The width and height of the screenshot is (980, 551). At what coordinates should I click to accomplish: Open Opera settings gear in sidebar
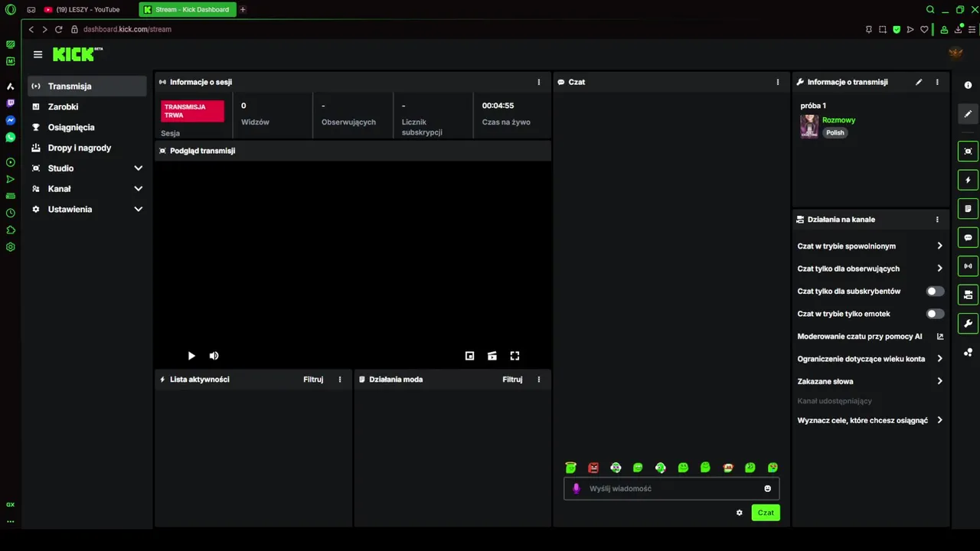click(10, 247)
